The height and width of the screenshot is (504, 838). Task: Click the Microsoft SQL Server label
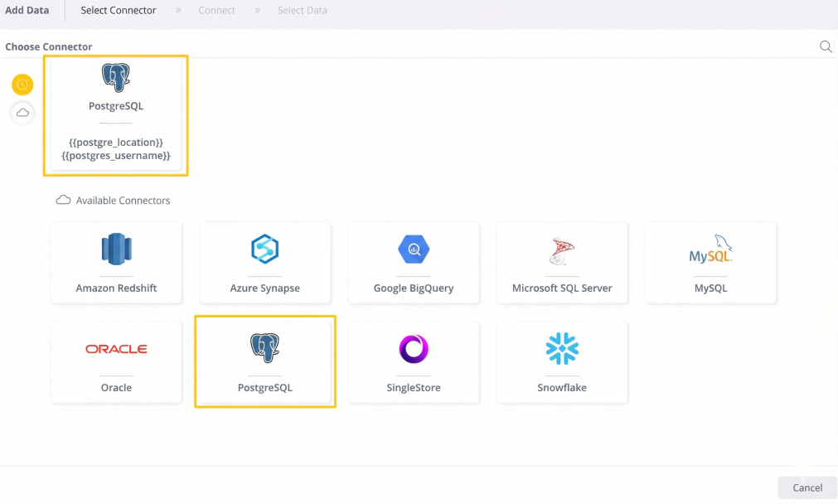(x=562, y=288)
